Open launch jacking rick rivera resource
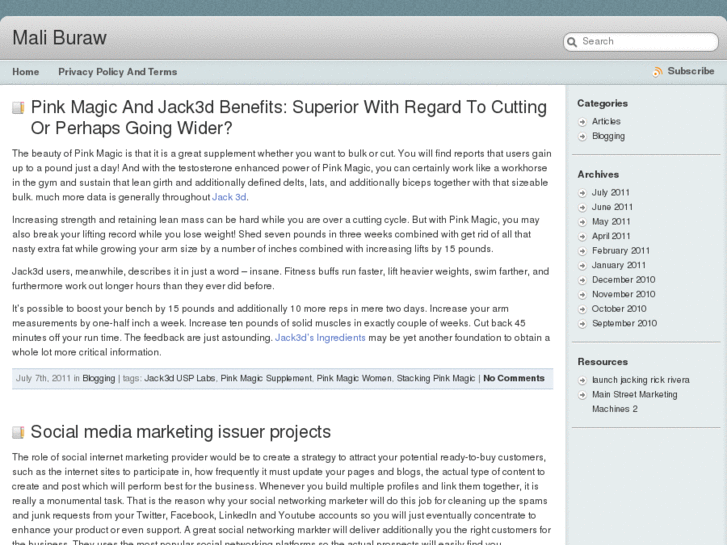Image resolution: width=727 pixels, height=545 pixels. pyautogui.click(x=641, y=380)
